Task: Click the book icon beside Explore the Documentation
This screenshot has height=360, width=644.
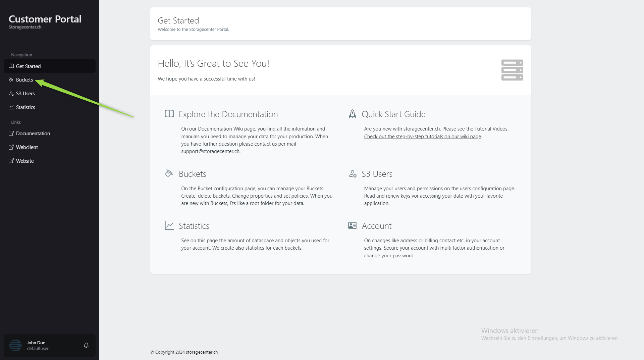Action: point(169,114)
